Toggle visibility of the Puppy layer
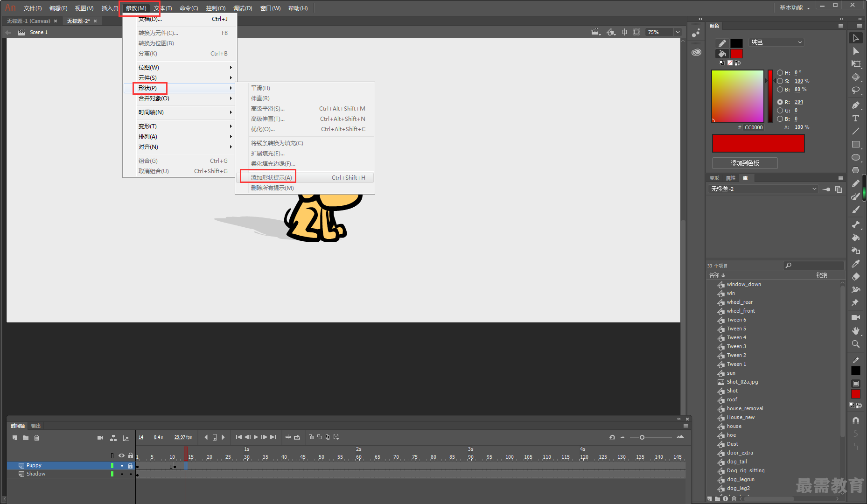 click(x=122, y=466)
